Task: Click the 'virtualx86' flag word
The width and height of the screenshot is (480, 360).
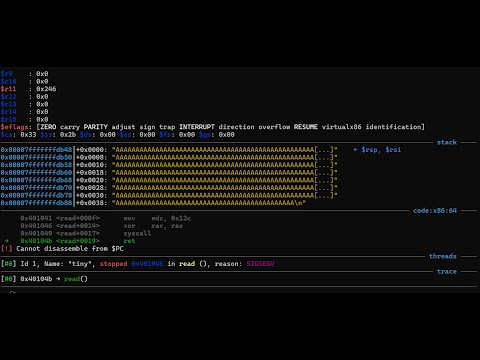Action: (341, 127)
